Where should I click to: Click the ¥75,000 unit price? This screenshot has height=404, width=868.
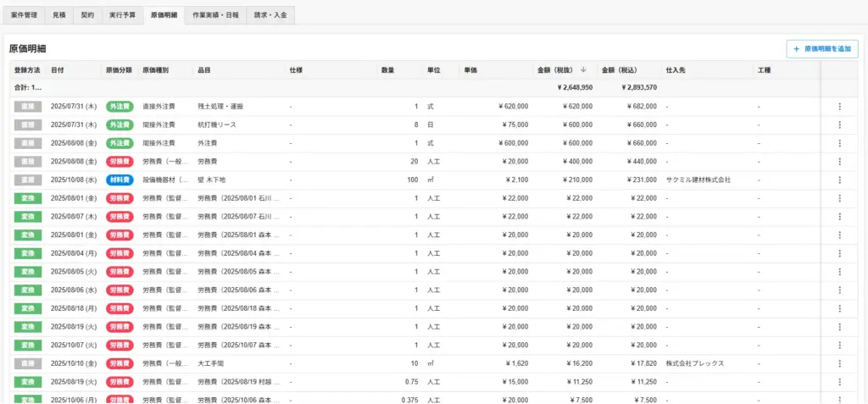tap(515, 125)
